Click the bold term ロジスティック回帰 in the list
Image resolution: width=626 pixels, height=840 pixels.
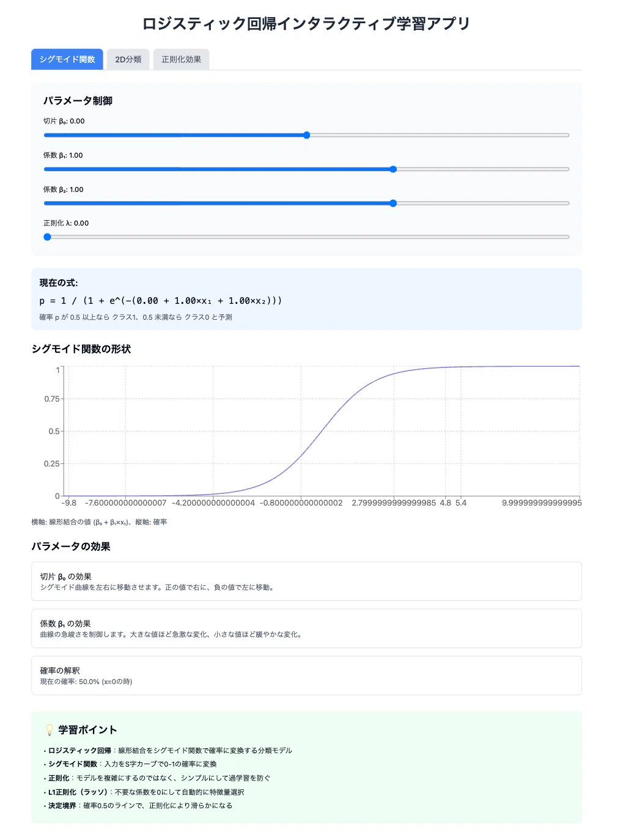pyautogui.click(x=80, y=751)
